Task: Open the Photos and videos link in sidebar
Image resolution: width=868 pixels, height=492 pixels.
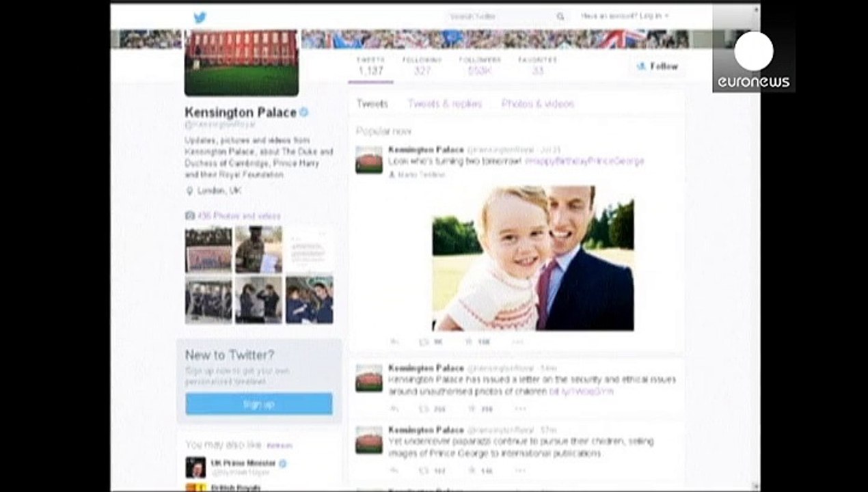Action: (x=239, y=216)
